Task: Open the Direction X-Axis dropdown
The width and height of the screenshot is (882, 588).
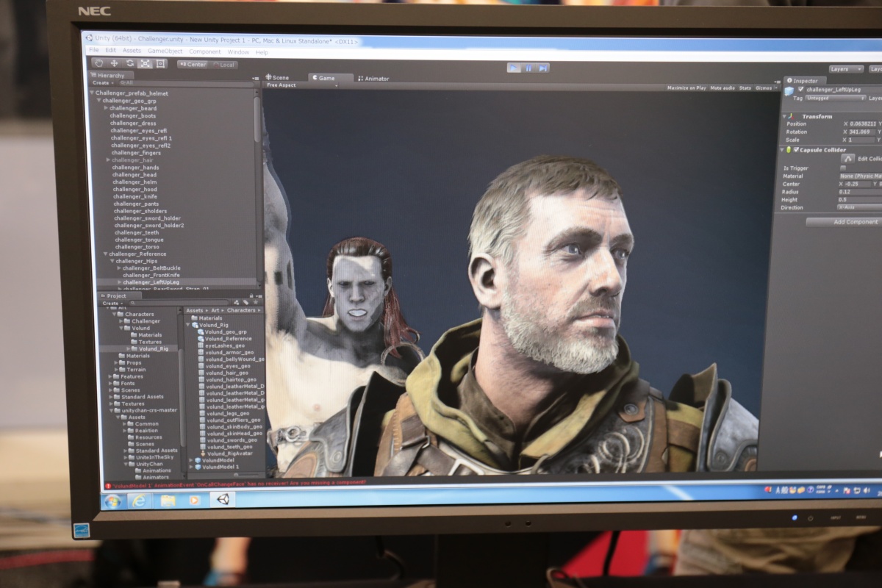Action: point(858,207)
